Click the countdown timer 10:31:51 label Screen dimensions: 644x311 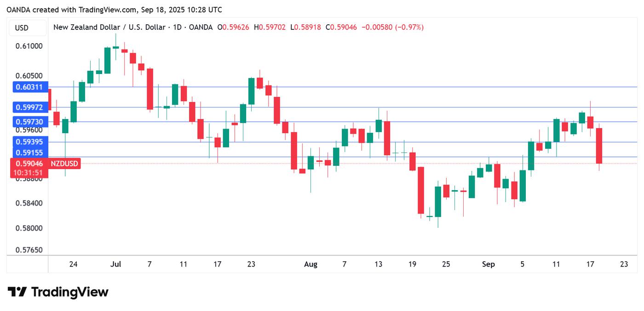(x=29, y=173)
